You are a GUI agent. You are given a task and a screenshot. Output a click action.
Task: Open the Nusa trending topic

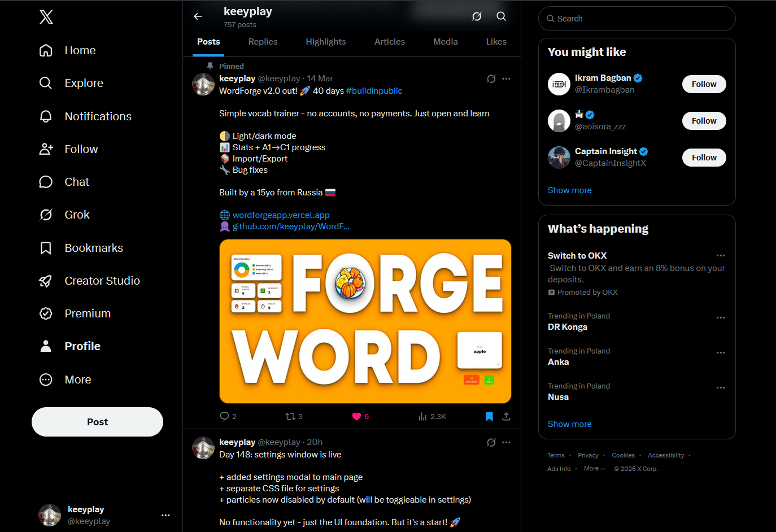coord(558,397)
